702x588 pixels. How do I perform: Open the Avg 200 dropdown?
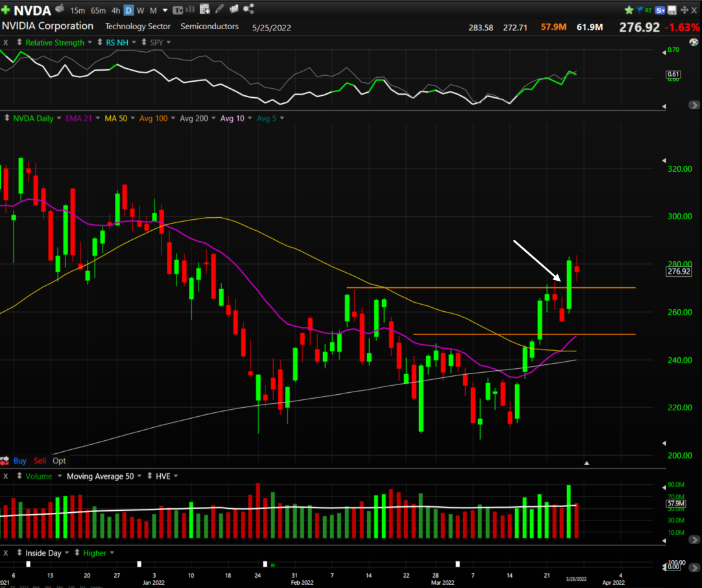tap(213, 118)
